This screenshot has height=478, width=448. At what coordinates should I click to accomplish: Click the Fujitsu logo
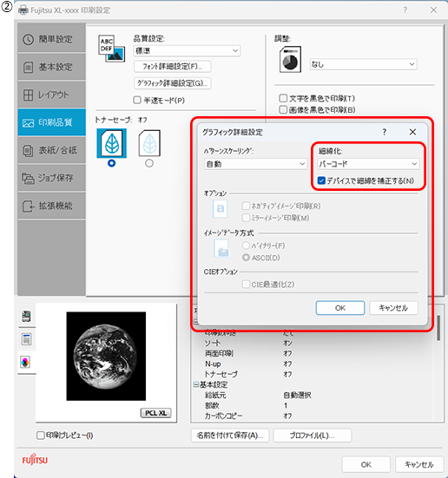(35, 459)
